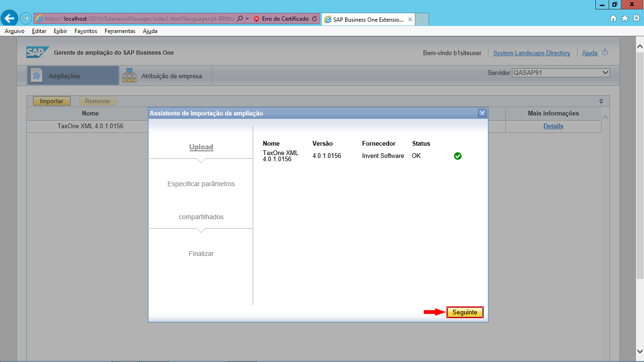Click the Finalizar step label
The height and width of the screenshot is (362, 644).
pyautogui.click(x=201, y=254)
